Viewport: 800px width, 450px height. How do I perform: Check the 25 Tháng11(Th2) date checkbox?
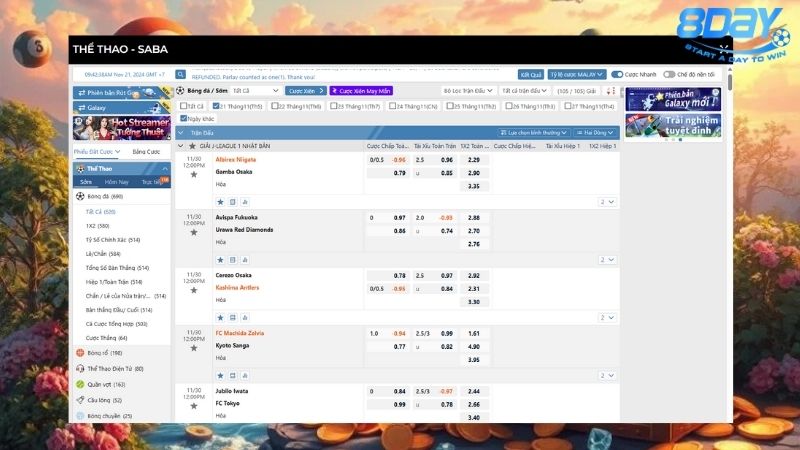[450, 106]
